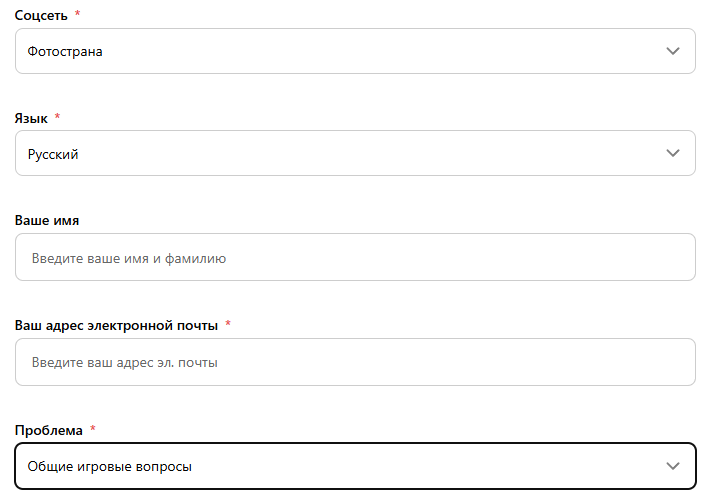Open the Проблема selection box
The height and width of the screenshot is (504, 706).
click(355, 466)
